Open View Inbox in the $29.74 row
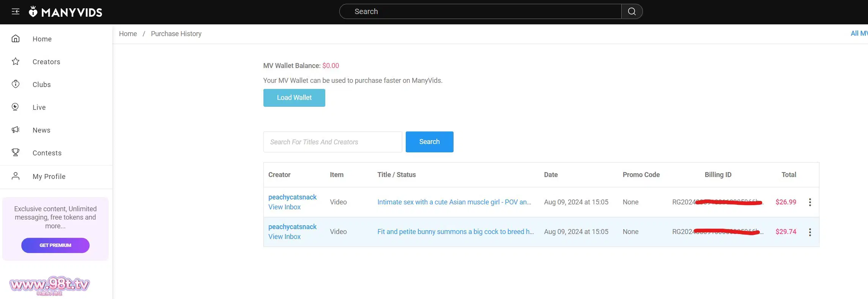The height and width of the screenshot is (299, 868). click(x=284, y=237)
